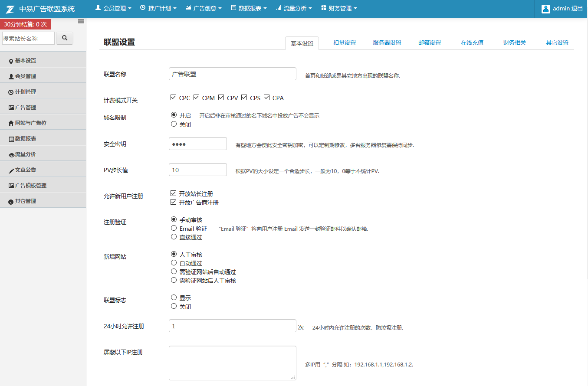Expand the 会员管理 top menu dropdown
Viewport: 588px width, 386px height.
(x=114, y=8)
